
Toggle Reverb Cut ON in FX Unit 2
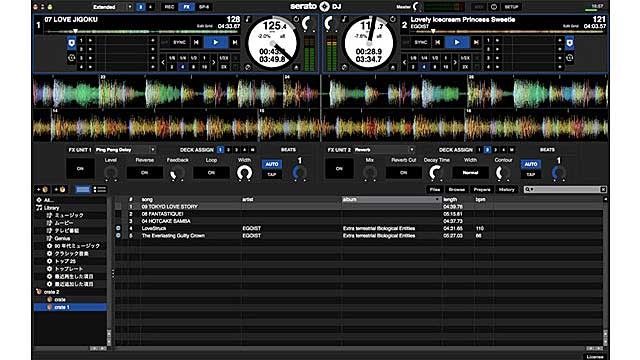(403, 173)
